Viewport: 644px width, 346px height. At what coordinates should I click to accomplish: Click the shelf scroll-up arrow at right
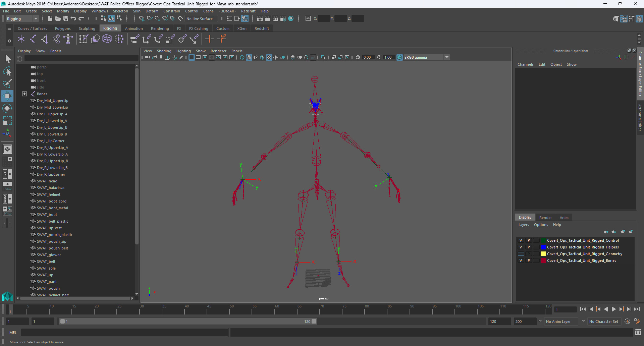pos(639,35)
